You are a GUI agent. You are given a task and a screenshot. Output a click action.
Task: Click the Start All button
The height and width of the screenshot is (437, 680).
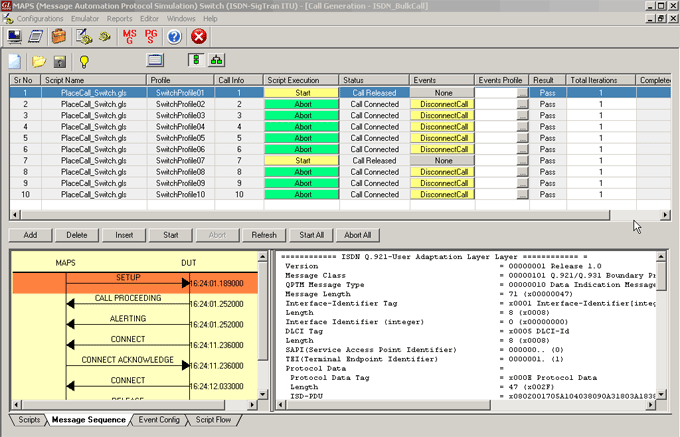(311, 235)
